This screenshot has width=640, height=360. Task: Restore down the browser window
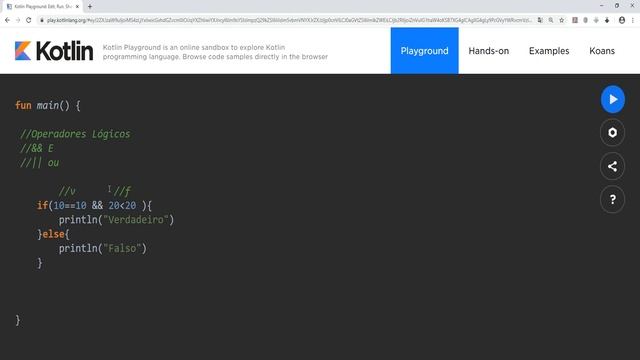pyautogui.click(x=617, y=6)
